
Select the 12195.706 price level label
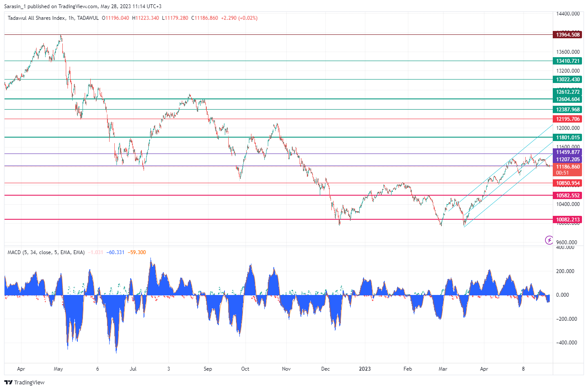tap(567, 119)
